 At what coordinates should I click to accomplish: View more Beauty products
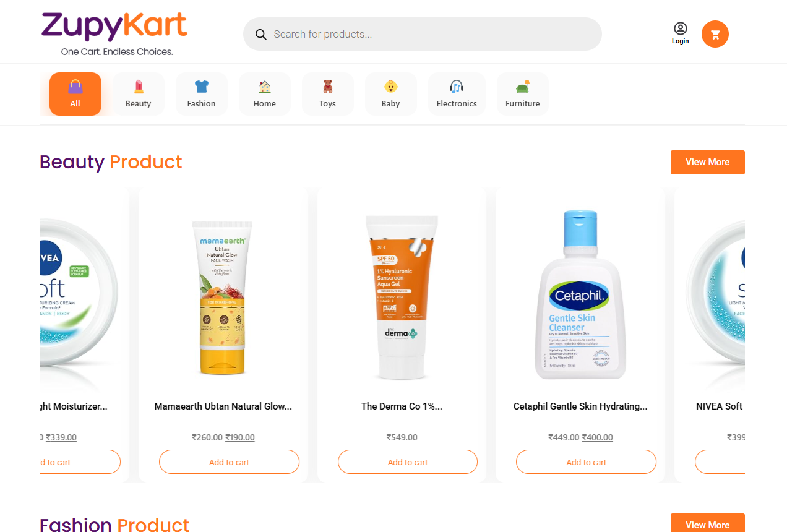click(708, 162)
